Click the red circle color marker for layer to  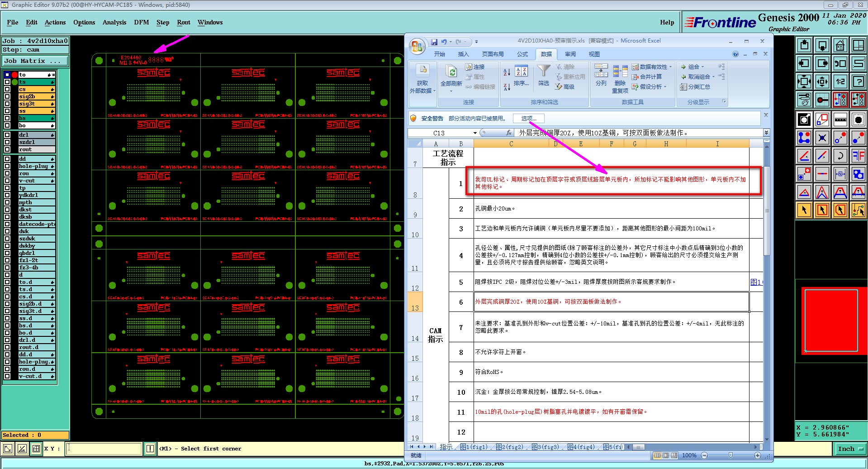click(15, 75)
